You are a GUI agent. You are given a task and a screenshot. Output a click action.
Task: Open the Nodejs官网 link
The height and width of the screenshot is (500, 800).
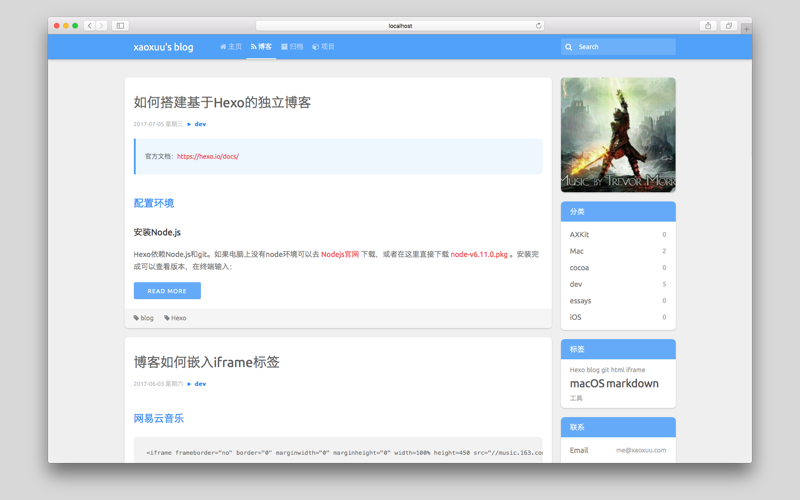point(340,254)
